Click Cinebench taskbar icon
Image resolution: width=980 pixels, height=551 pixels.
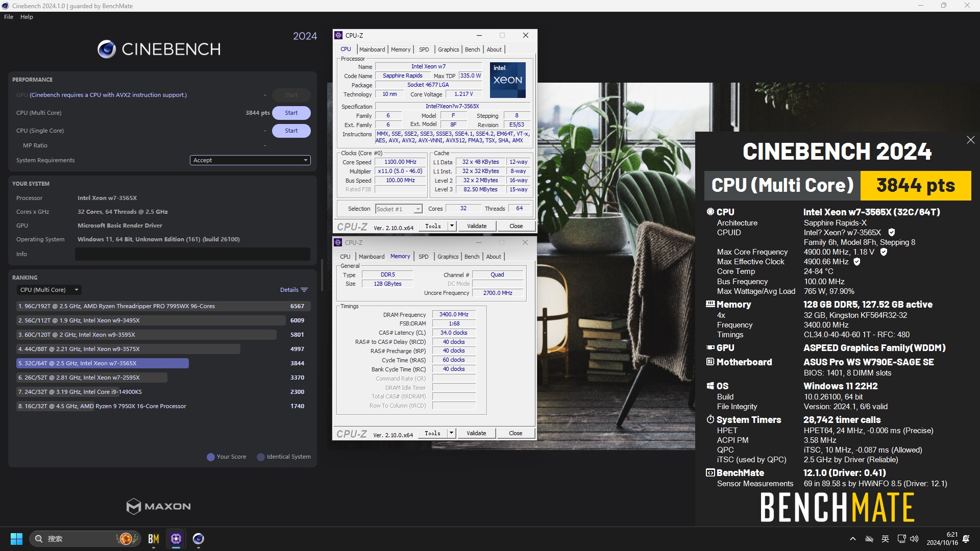coord(199,539)
